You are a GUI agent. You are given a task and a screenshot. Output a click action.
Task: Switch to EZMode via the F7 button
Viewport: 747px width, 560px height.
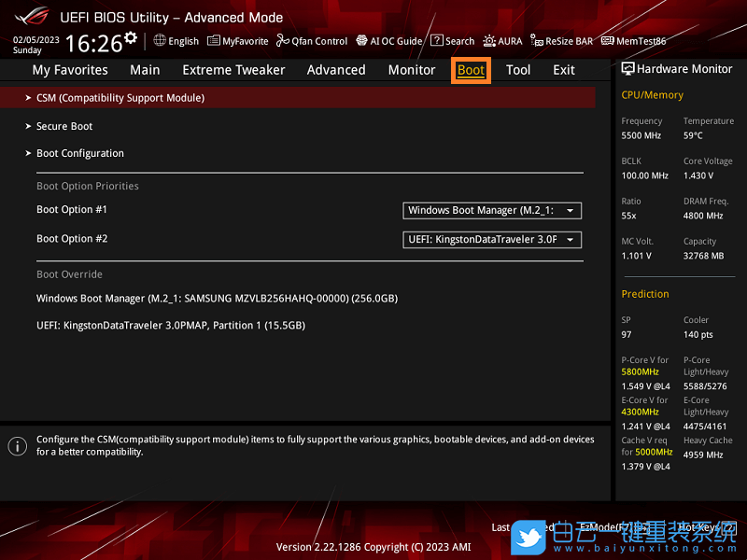(604, 526)
